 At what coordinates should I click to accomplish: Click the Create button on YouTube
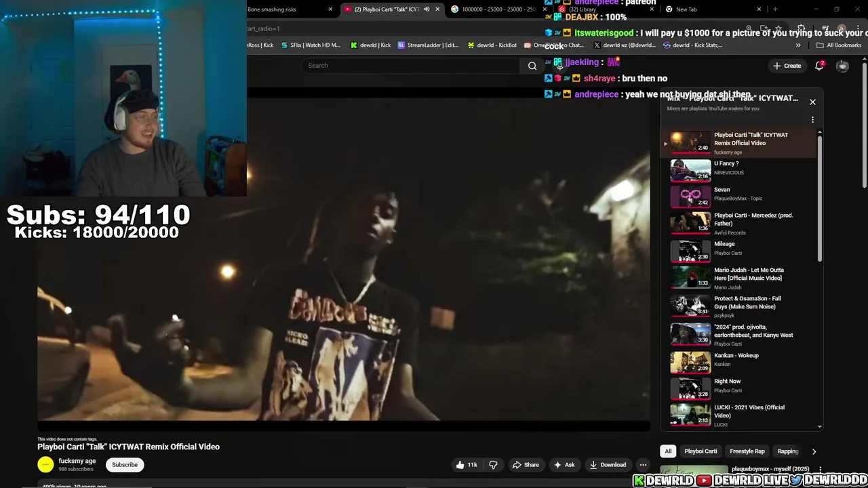click(787, 66)
